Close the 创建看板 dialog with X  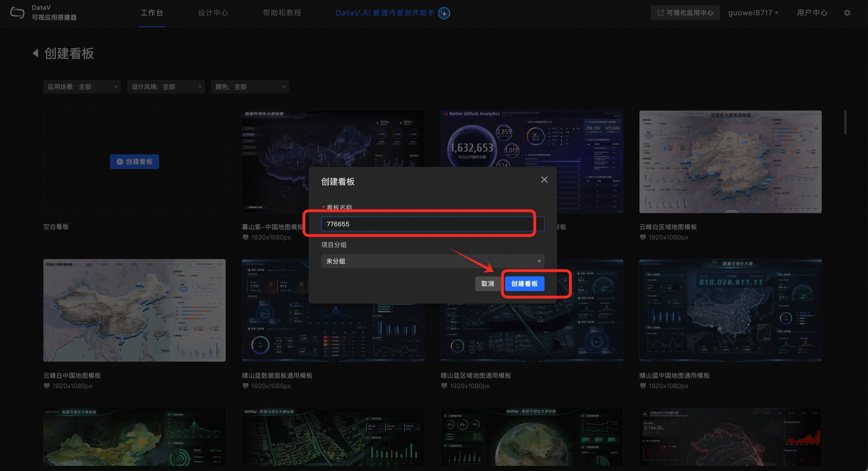point(544,180)
